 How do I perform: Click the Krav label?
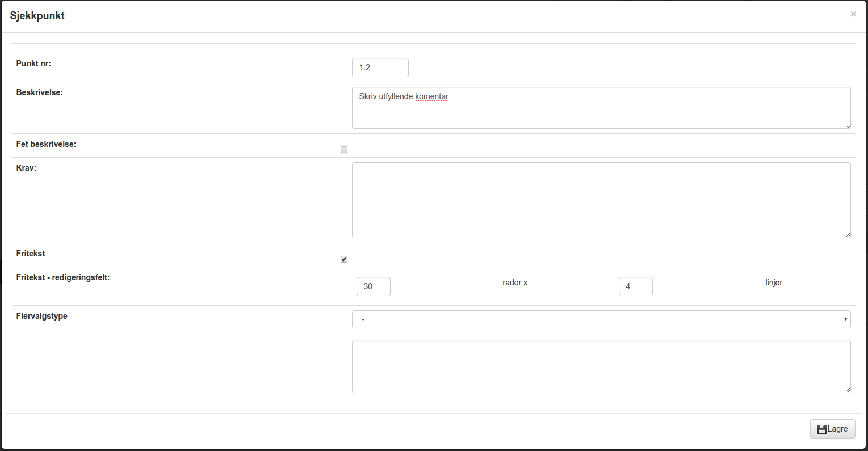coord(26,168)
